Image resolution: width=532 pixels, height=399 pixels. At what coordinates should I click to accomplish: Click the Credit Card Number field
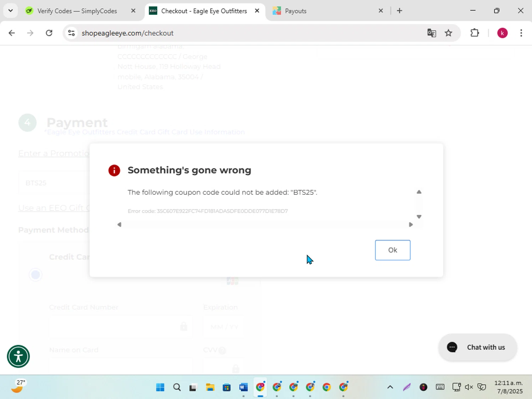click(121, 327)
